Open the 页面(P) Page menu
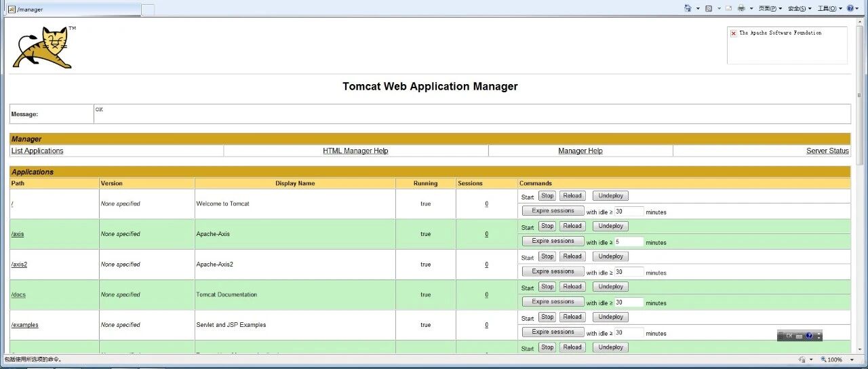Viewport: 868px width, 369px height. pos(770,9)
